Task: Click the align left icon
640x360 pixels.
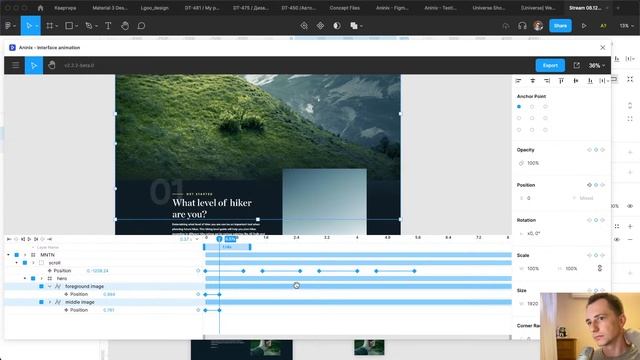Action: point(518,81)
